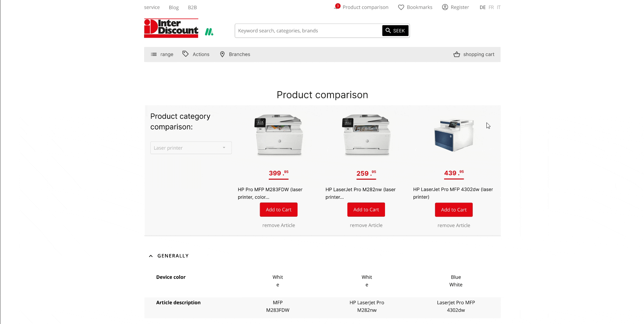Open the service menu link
Image resolution: width=644 pixels, height=324 pixels.
click(152, 7)
